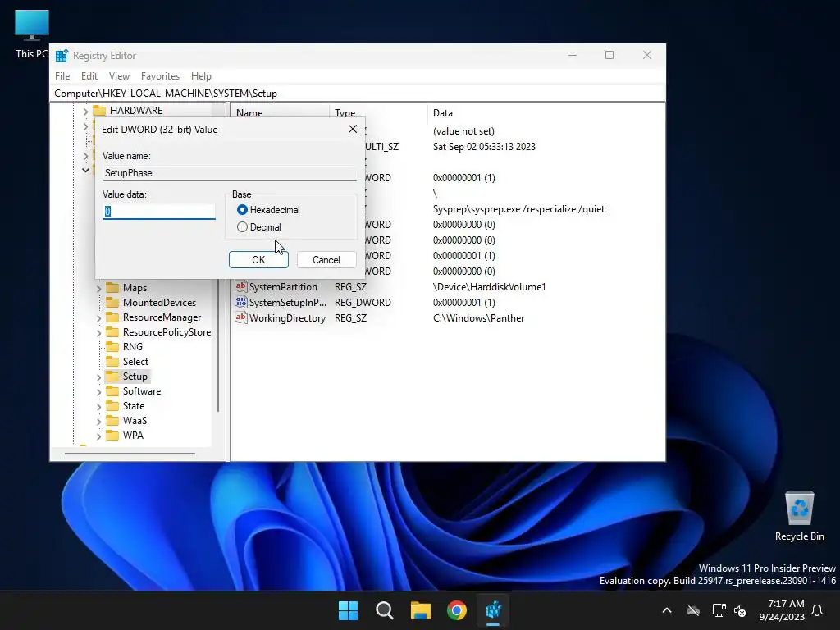Open notifications bell icon
Viewport: 840px width, 630px height.
(818, 610)
